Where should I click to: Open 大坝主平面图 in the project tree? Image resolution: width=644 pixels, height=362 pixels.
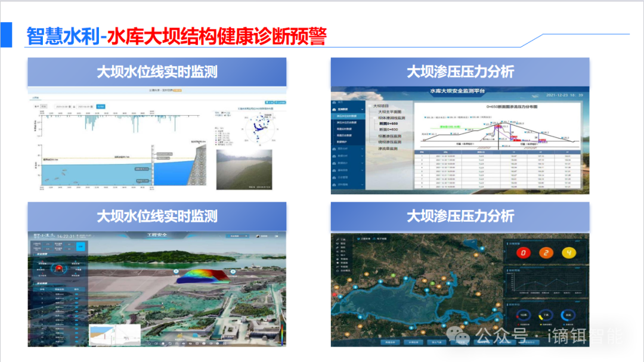389,112
